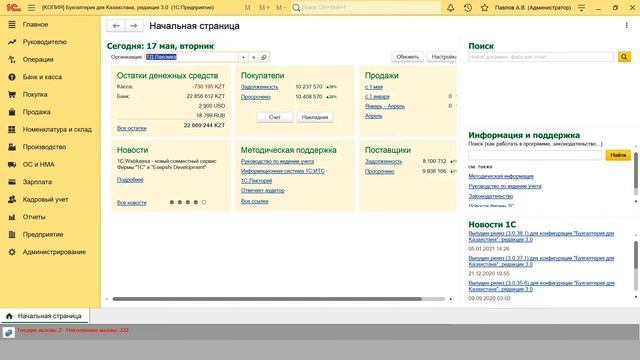Click the M memory button

247,7
